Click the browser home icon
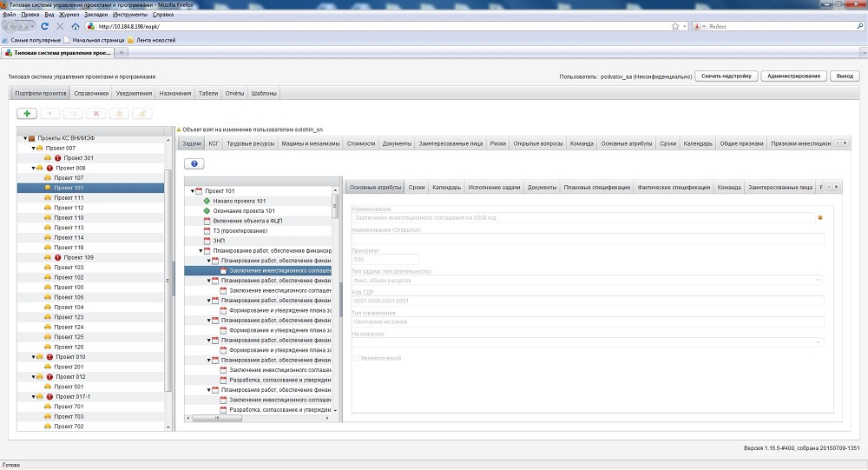The height and width of the screenshot is (470, 868). pyautogui.click(x=76, y=26)
